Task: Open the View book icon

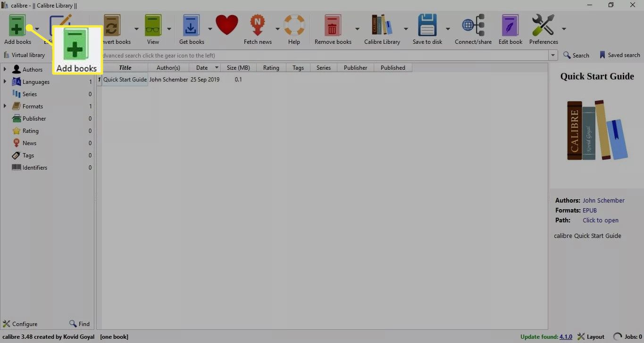Action: point(153,25)
